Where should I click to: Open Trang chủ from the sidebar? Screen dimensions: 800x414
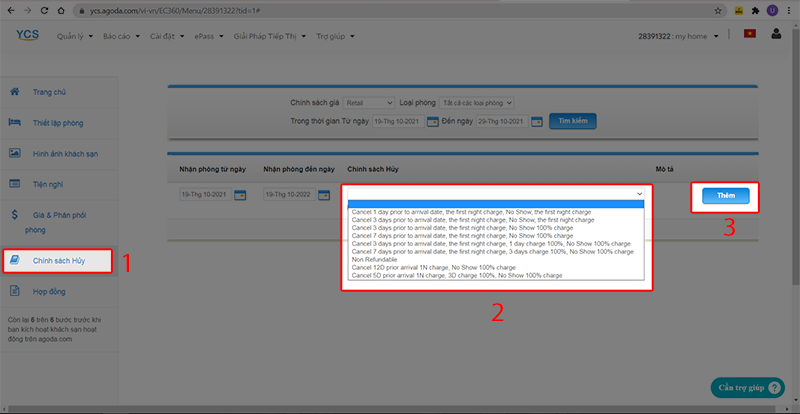click(48, 93)
